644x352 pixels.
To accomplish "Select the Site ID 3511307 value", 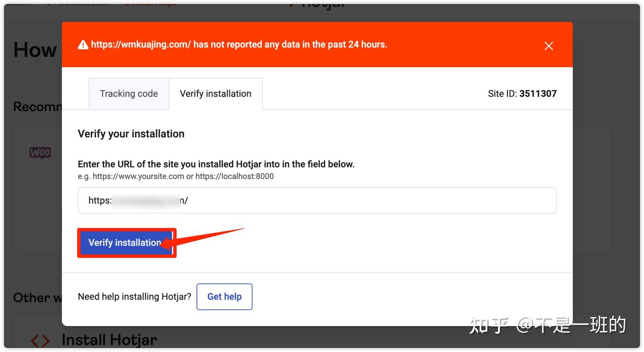I will pos(538,93).
